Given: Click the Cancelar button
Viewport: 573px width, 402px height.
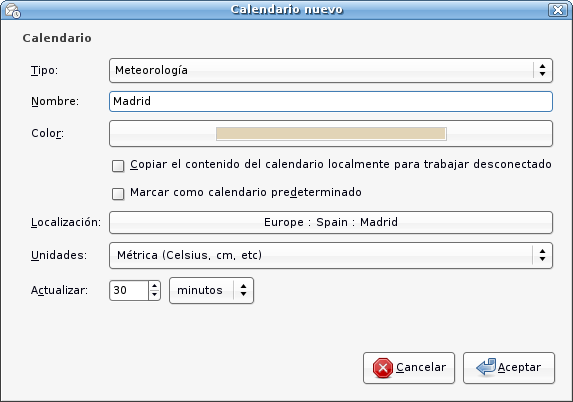Looking at the screenshot, I should (409, 368).
